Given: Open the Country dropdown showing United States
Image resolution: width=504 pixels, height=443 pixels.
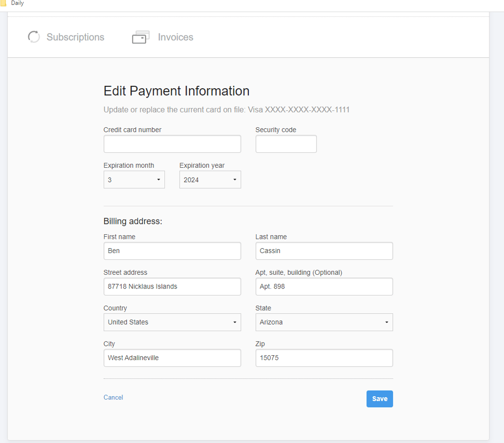Looking at the screenshot, I should point(172,322).
